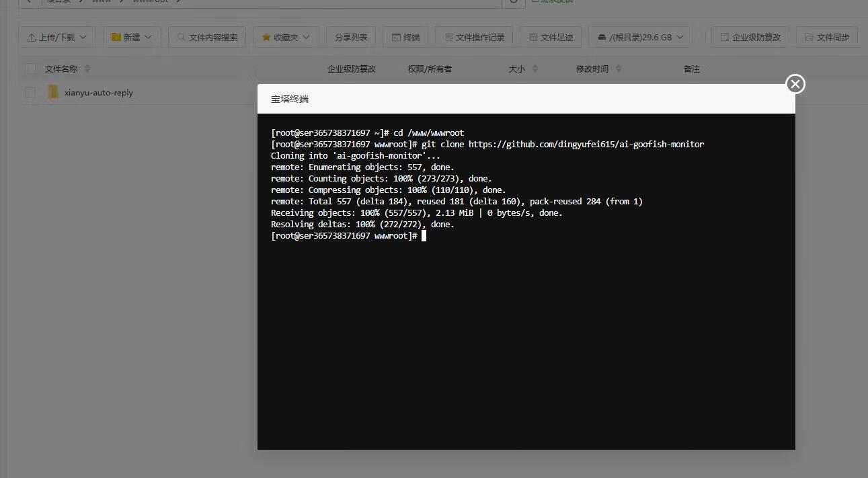Click the 宝塔终端 dialog title
The height and width of the screenshot is (478, 868).
[290, 99]
